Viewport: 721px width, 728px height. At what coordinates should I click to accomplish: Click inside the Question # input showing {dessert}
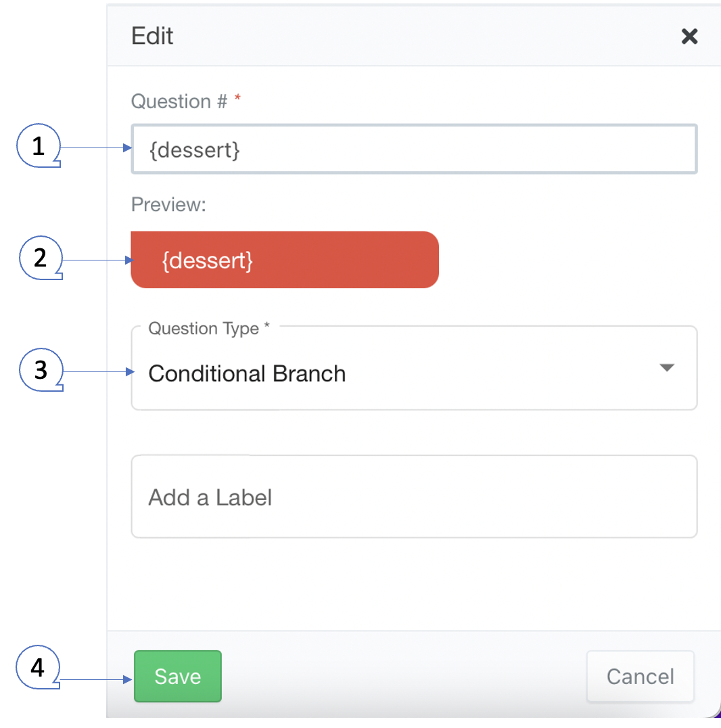(x=414, y=149)
